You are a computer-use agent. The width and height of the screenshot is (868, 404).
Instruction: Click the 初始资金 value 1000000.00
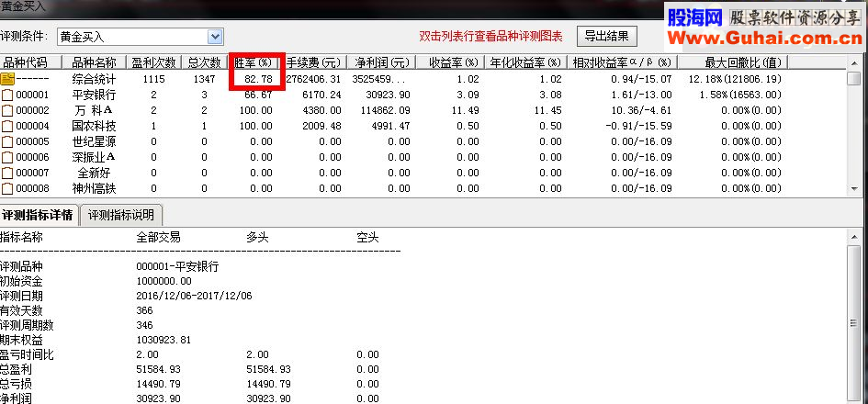[x=163, y=281]
